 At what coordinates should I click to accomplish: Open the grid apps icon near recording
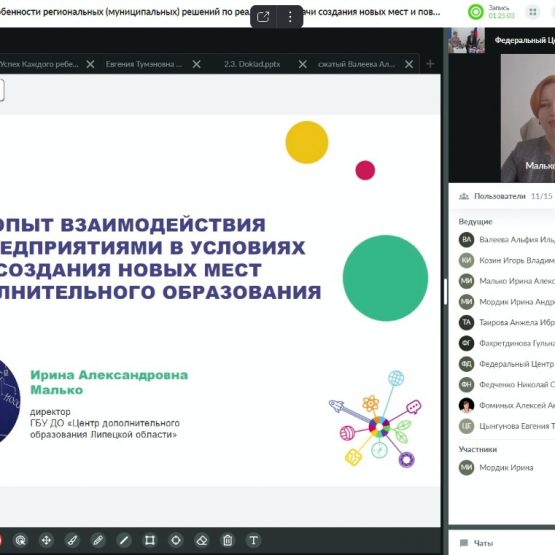pos(533,12)
